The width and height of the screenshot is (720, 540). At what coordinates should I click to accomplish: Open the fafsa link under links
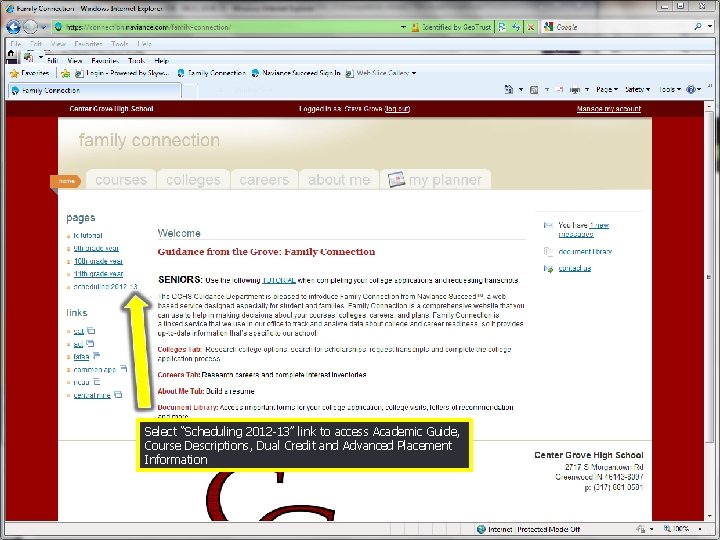[x=81, y=357]
